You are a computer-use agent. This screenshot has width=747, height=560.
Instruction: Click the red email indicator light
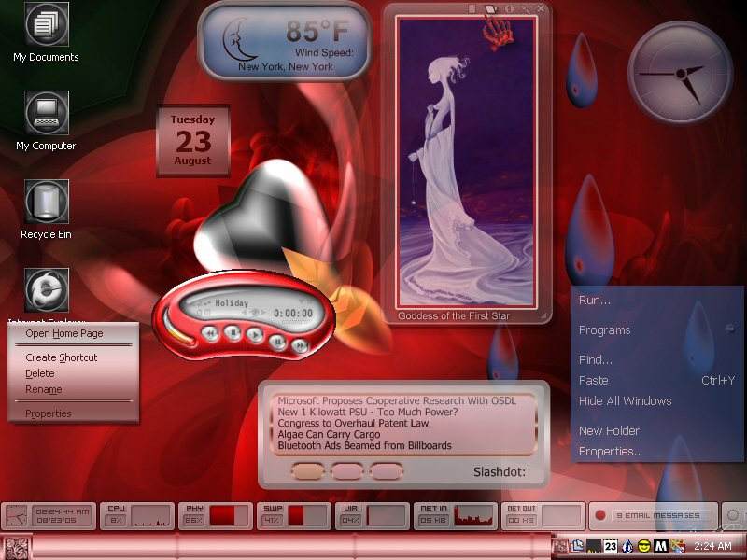(x=599, y=515)
